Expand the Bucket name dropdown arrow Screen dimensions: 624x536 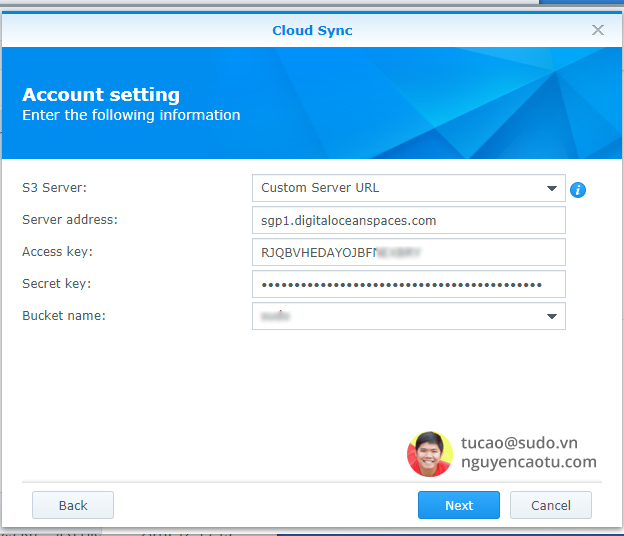[552, 316]
